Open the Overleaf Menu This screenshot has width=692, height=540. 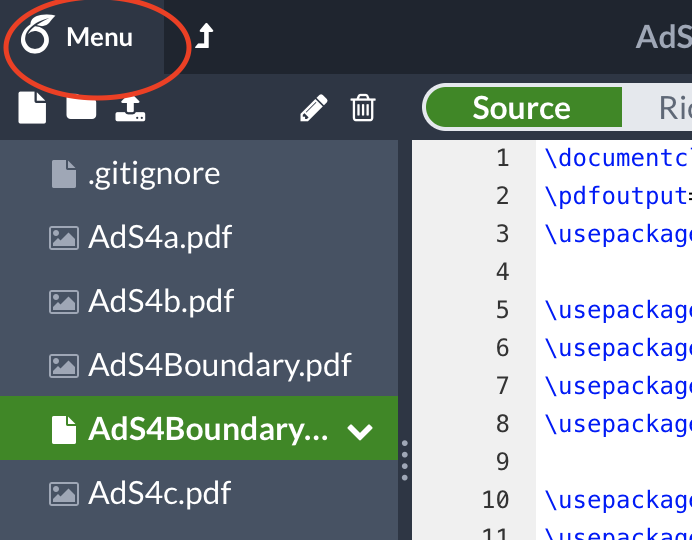pyautogui.click(x=80, y=38)
